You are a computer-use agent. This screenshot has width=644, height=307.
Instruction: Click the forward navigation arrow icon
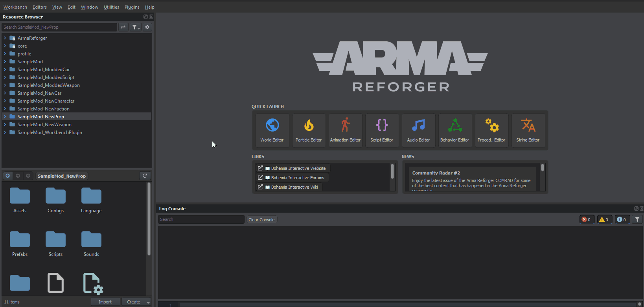pos(18,176)
